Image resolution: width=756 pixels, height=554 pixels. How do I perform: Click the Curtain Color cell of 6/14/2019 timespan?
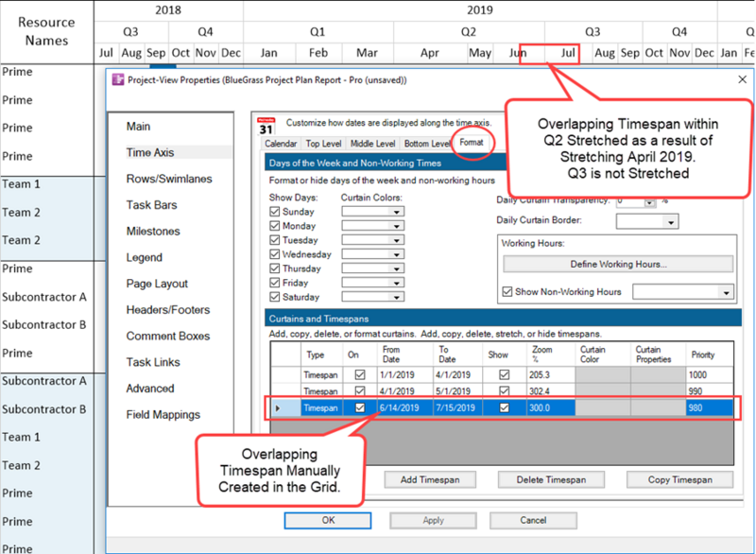point(602,407)
